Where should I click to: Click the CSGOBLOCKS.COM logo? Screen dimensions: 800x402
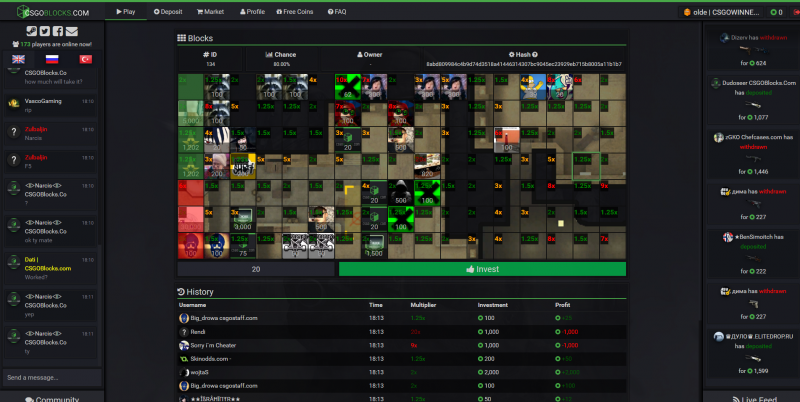53,12
